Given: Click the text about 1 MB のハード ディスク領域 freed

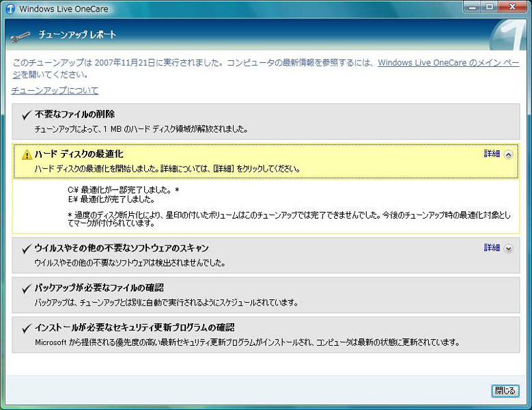Looking at the screenshot, I should (141, 129).
